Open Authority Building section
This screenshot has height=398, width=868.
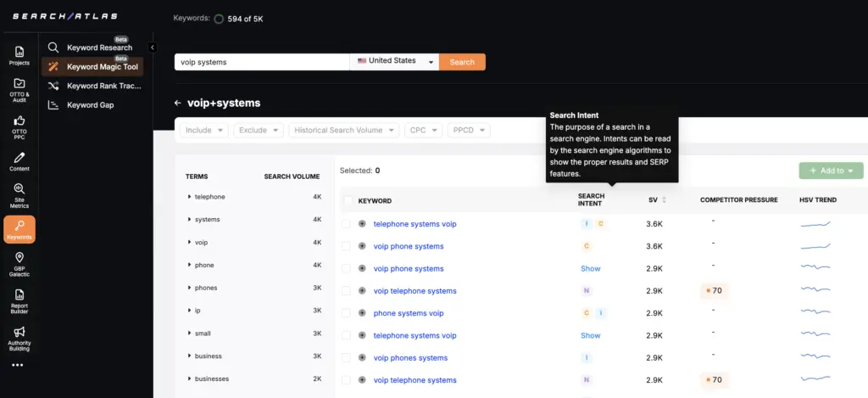point(19,338)
